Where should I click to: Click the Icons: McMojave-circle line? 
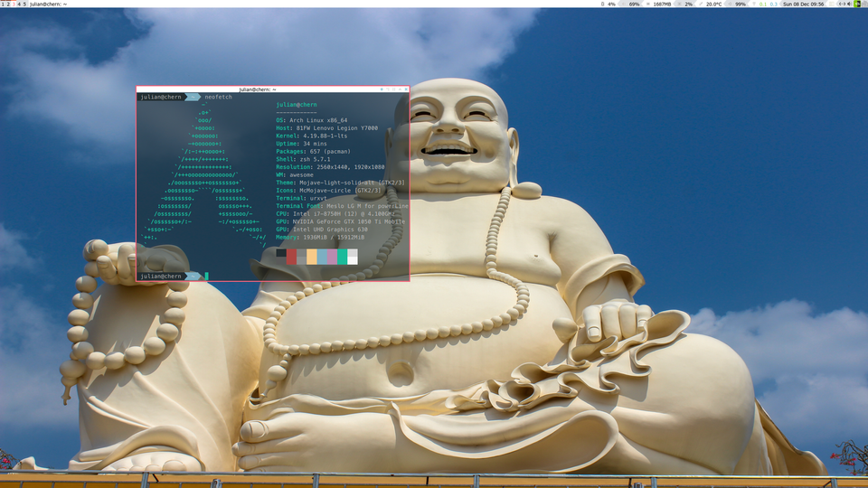pyautogui.click(x=329, y=191)
